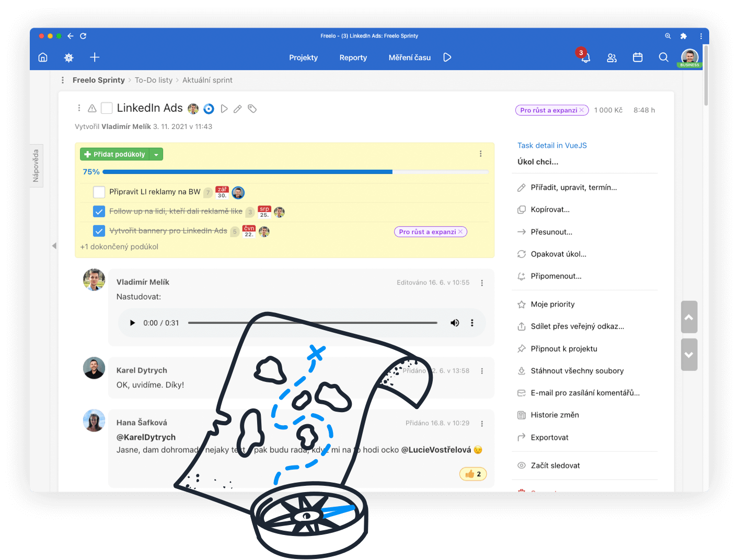Open the Task detail in VueJS link

552,145
